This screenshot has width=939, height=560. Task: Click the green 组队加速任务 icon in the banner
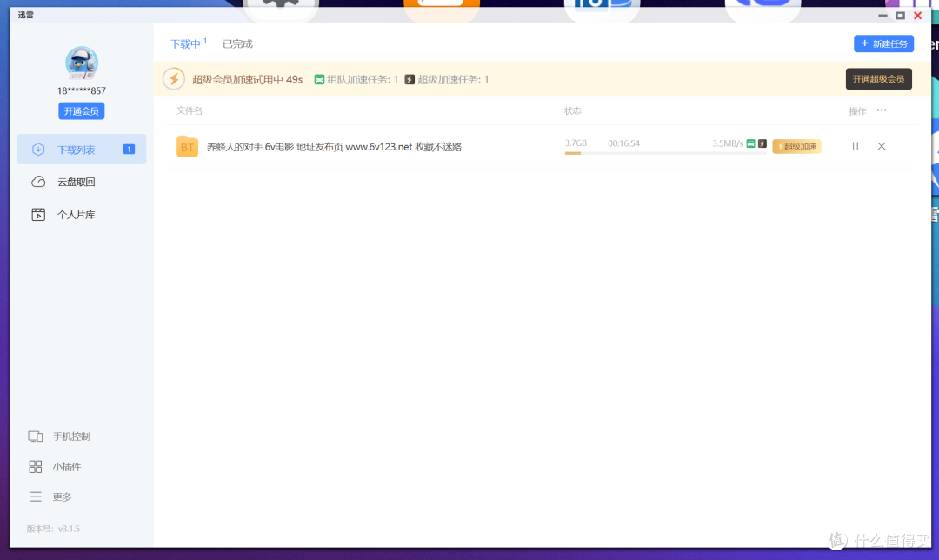319,80
